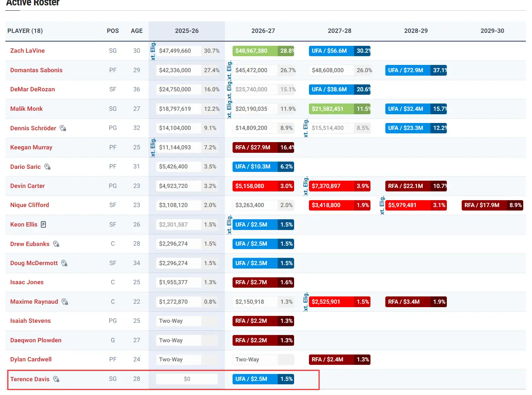Click Terence Davis's $0 salary field
Screen dimensions: 532x395
[x=187, y=379]
